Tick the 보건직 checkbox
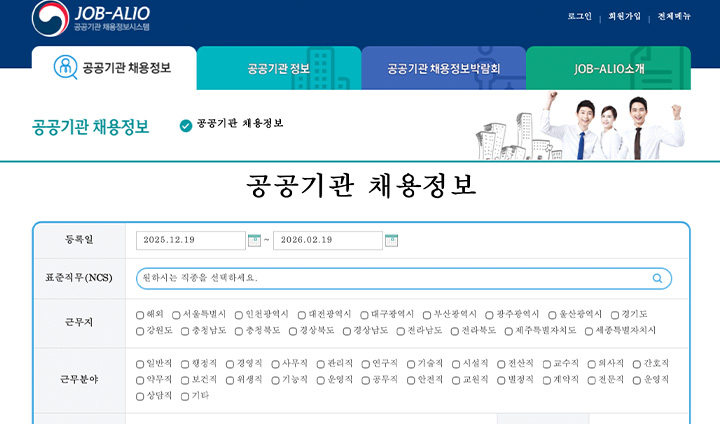The height and width of the screenshot is (424, 720). (x=185, y=380)
